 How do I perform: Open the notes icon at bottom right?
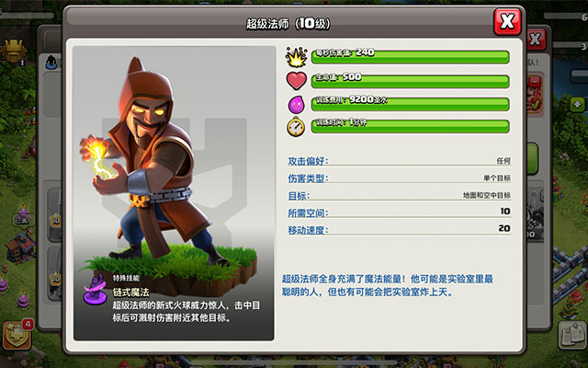pos(572,335)
